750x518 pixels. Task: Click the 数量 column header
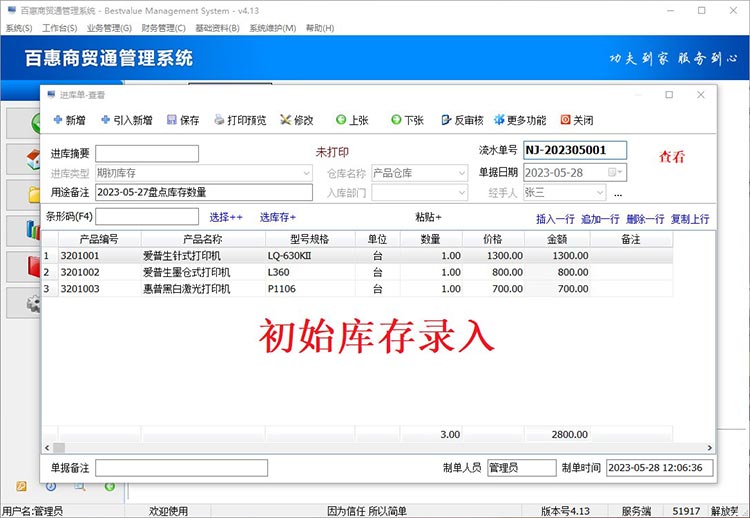click(x=431, y=239)
